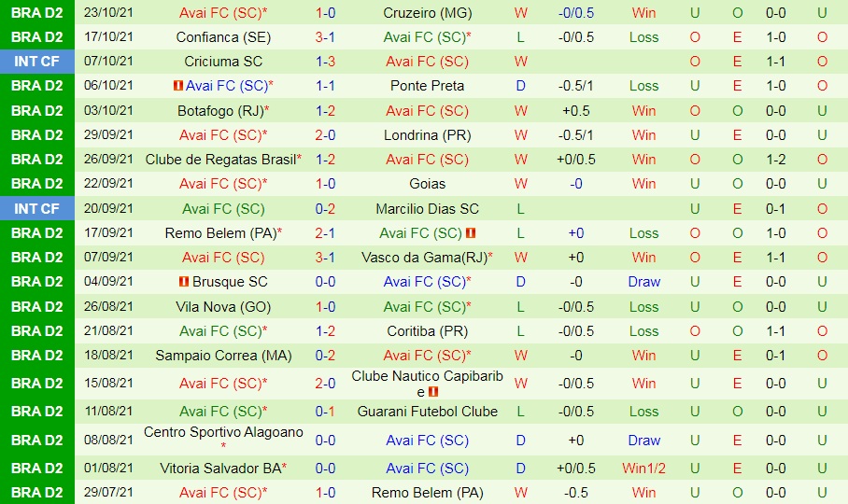View the Marcilio Dias SC team page
The image size is (848, 504).
pos(427,208)
